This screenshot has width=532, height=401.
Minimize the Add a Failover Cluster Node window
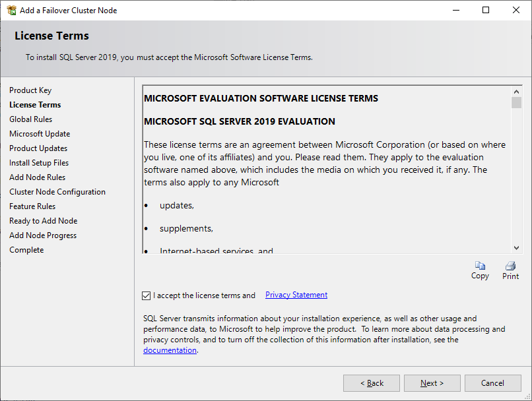coord(456,10)
